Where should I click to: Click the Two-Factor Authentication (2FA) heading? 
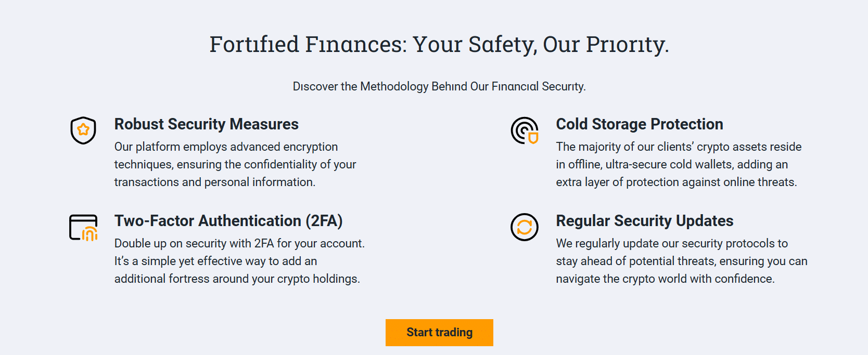228,221
